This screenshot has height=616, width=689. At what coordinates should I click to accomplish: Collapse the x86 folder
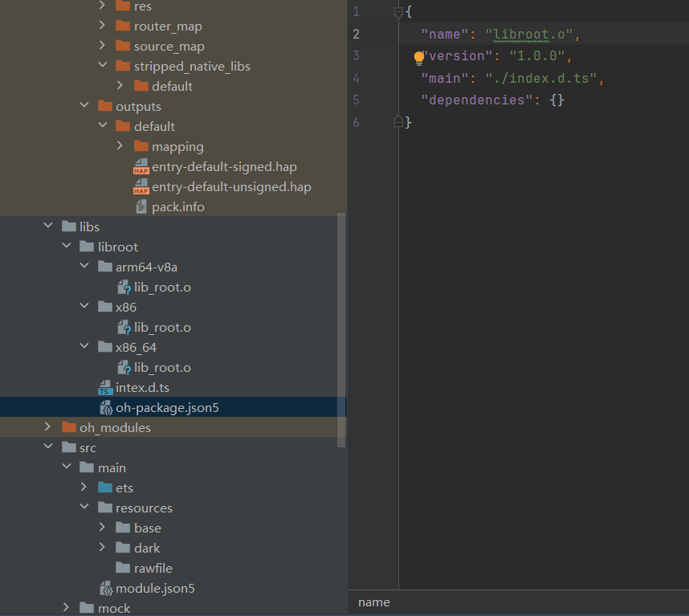84,306
